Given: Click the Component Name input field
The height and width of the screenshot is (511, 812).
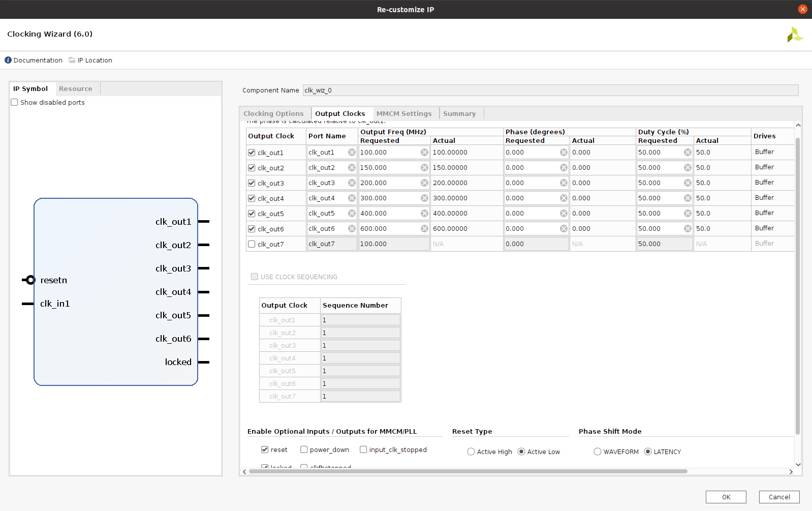Looking at the screenshot, I should click(x=550, y=91).
